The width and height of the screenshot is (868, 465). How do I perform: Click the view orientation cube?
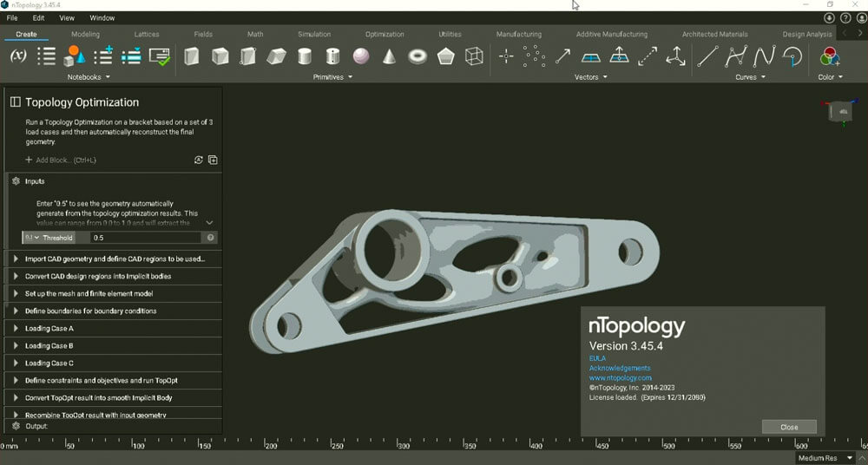pos(840,113)
